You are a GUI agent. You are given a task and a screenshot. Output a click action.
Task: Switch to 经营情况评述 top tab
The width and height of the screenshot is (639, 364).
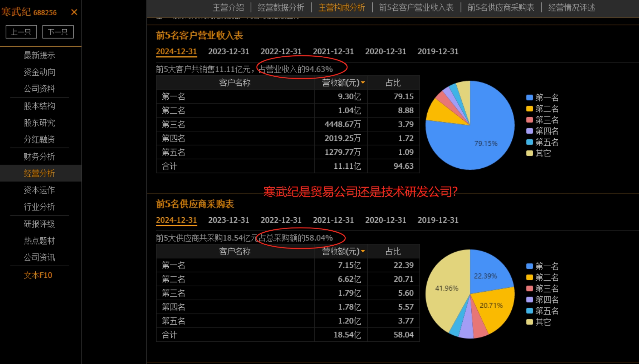(572, 8)
